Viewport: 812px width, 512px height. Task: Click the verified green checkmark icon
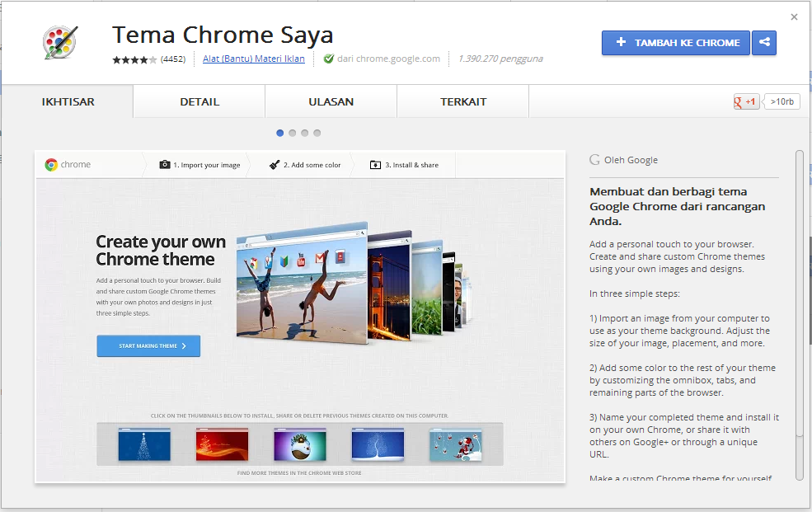(328, 59)
